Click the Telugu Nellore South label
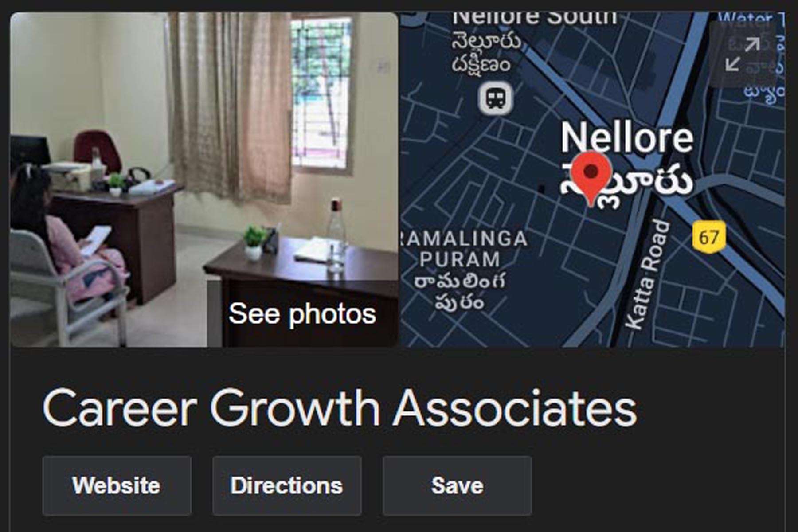 [485, 53]
